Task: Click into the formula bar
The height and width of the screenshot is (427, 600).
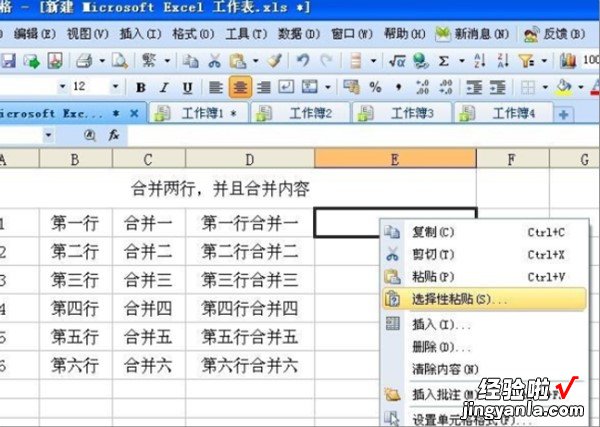Action: click(x=363, y=135)
